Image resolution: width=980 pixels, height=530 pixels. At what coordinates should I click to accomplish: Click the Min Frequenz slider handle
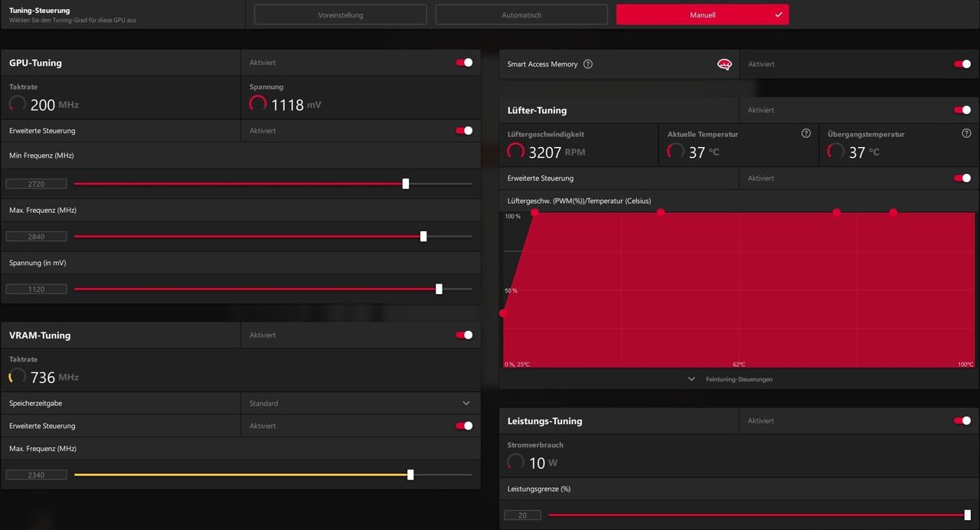(x=406, y=184)
